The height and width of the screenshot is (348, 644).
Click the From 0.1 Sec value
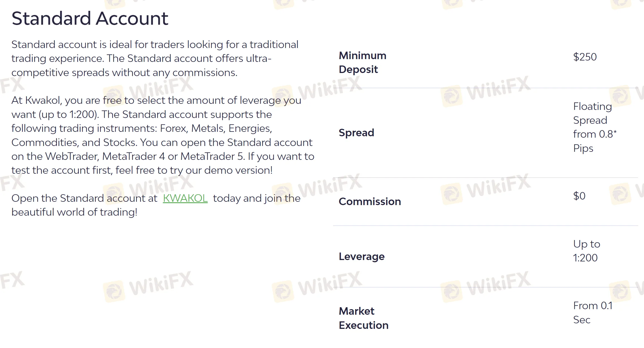coord(592,312)
